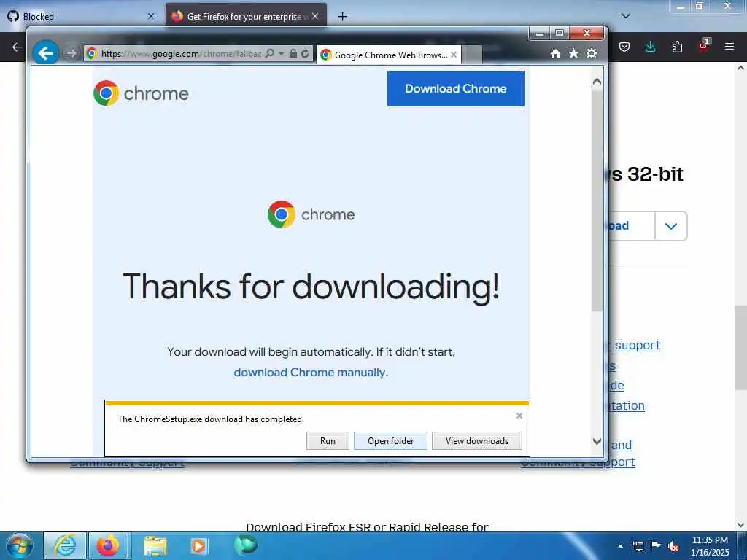Image resolution: width=747 pixels, height=560 pixels.
Task: Click Firefox Pocket save icon
Action: click(x=624, y=47)
